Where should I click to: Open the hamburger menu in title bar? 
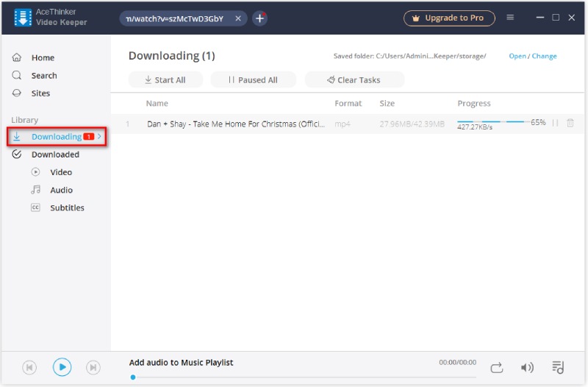[510, 18]
